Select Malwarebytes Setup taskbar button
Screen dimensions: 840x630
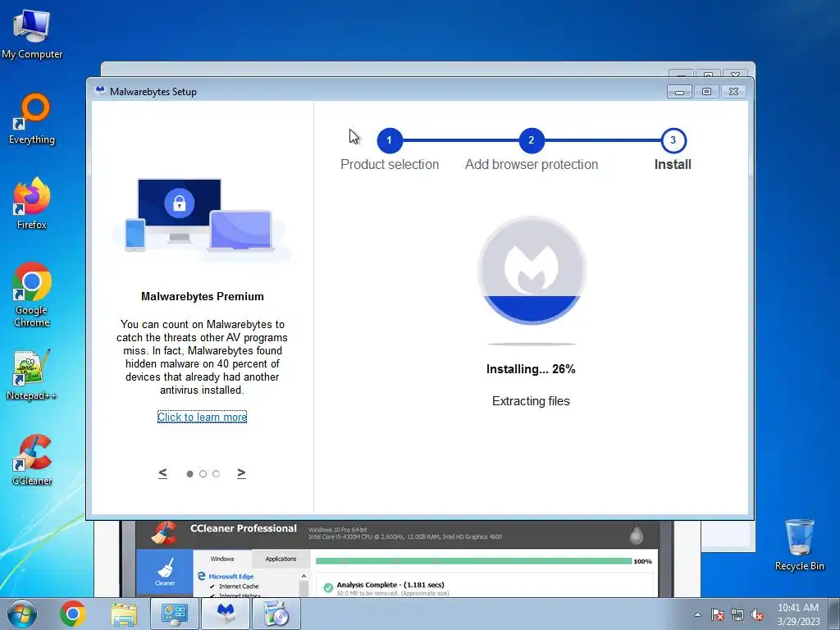(x=226, y=614)
